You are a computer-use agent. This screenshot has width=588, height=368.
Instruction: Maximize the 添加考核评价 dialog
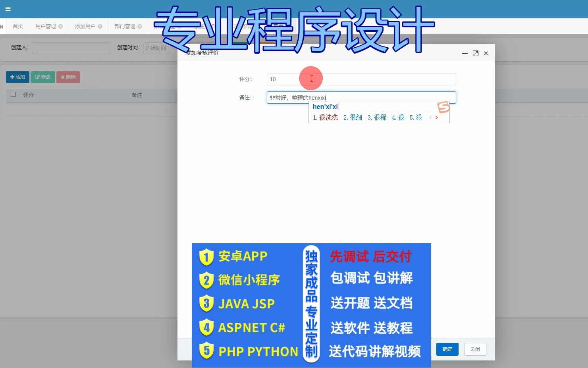[476, 53]
